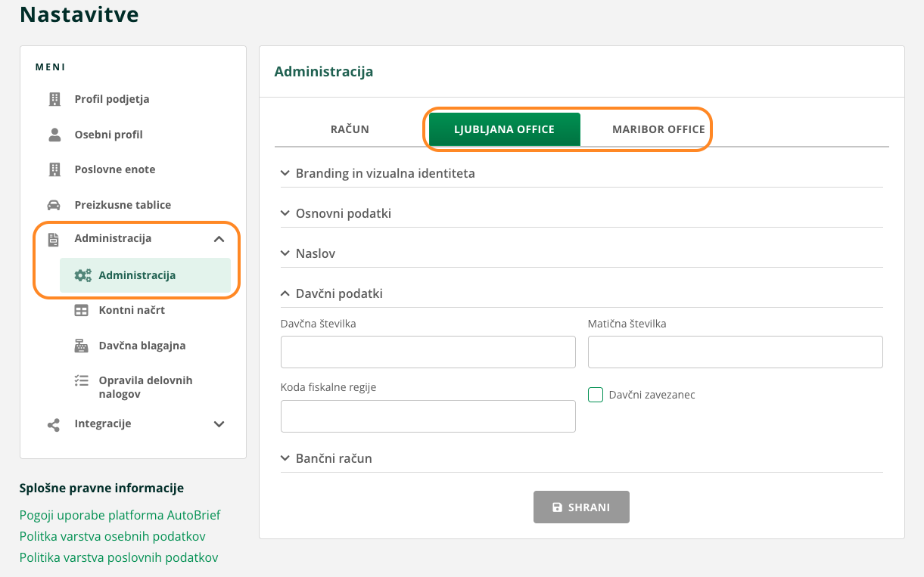This screenshot has height=577, width=924.
Task: Click the gears icon next to Administracija submenu
Action: 82,275
